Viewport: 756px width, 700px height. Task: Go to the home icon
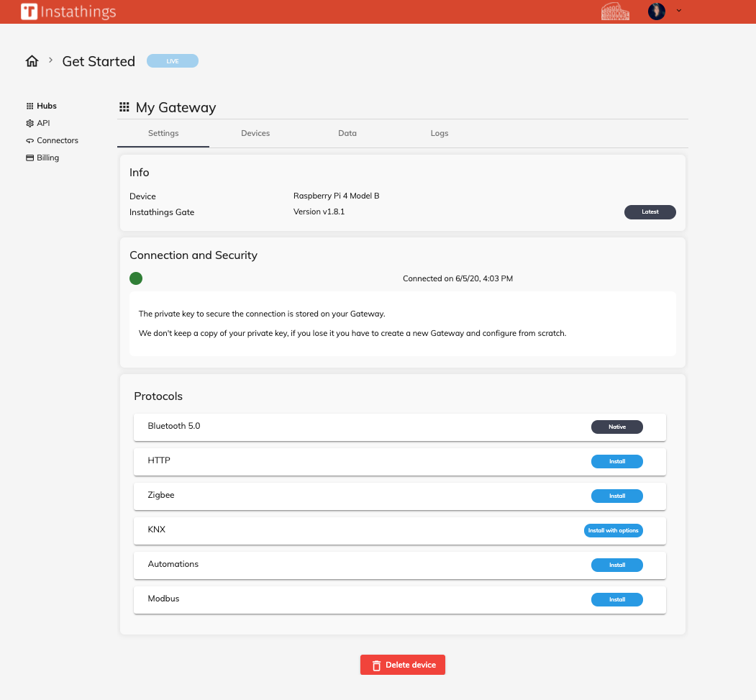click(32, 61)
